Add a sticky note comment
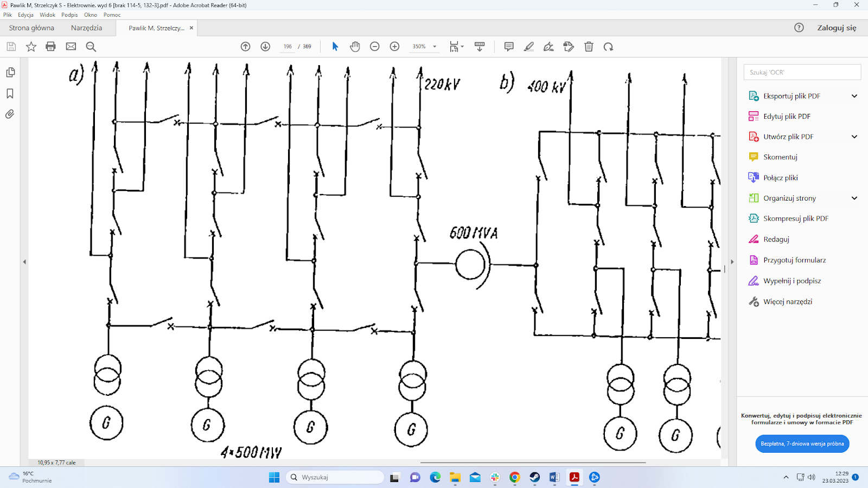868x488 pixels. coord(508,47)
